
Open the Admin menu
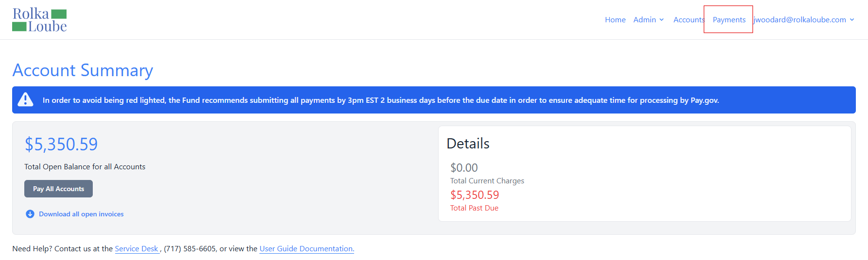648,20
